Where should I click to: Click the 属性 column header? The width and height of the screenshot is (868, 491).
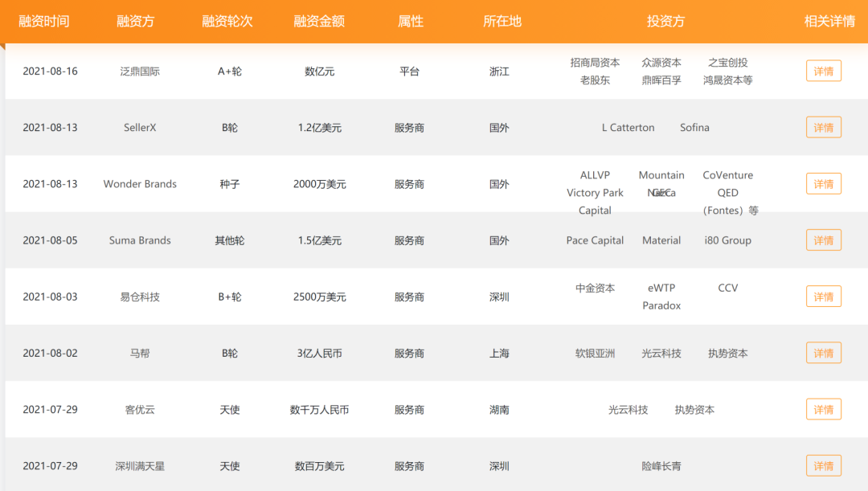[411, 21]
